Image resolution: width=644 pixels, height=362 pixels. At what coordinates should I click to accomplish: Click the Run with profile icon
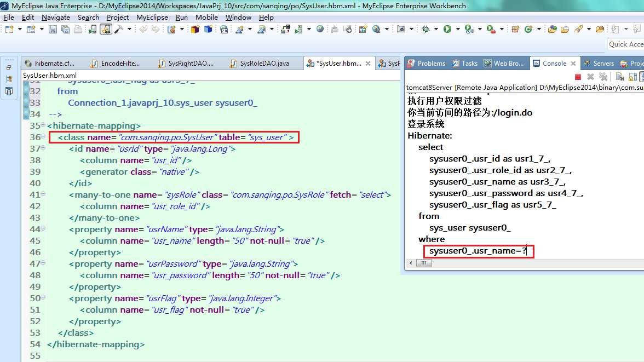point(469,29)
